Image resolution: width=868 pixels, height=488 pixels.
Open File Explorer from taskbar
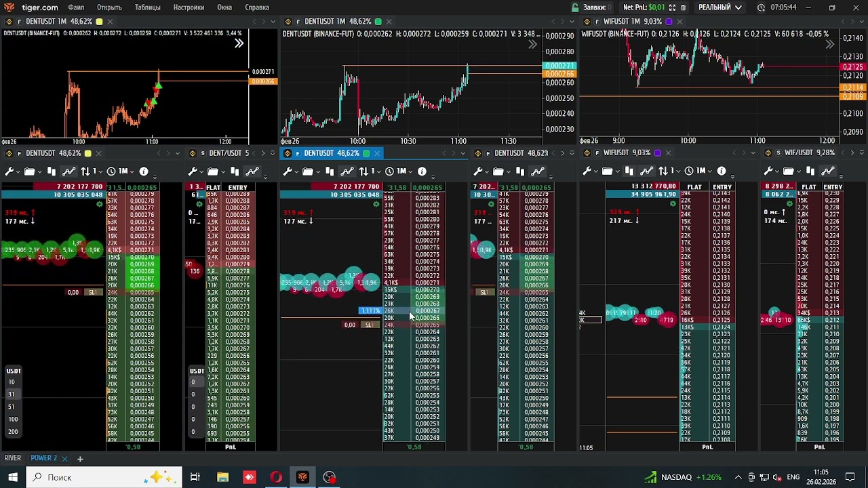(222, 477)
